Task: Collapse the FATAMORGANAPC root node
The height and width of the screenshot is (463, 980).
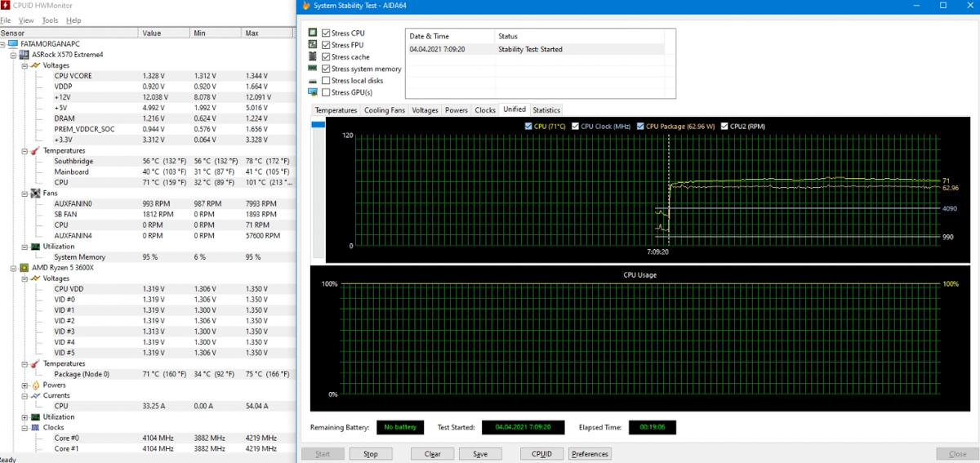Action: [4, 44]
